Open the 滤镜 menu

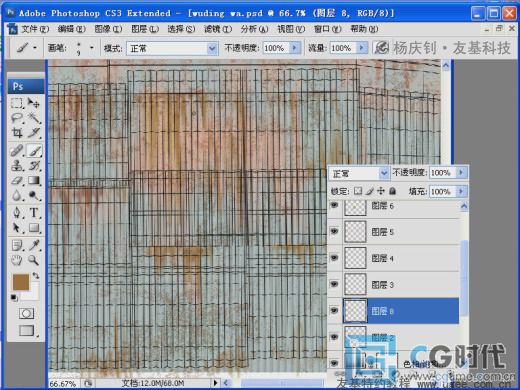(218, 29)
